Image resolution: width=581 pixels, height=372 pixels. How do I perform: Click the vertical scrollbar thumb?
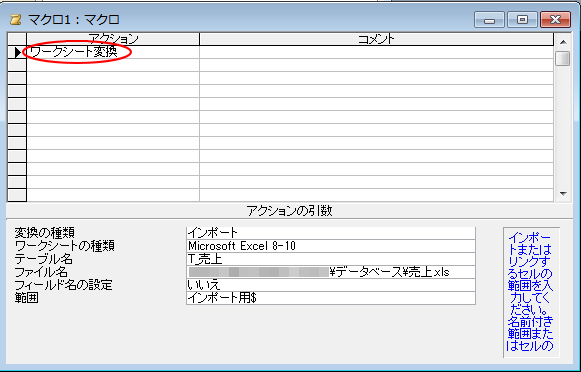tap(563, 59)
